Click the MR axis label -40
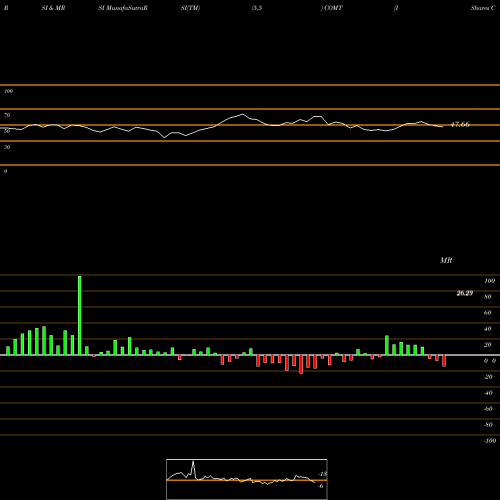500x500 pixels. (488, 393)
